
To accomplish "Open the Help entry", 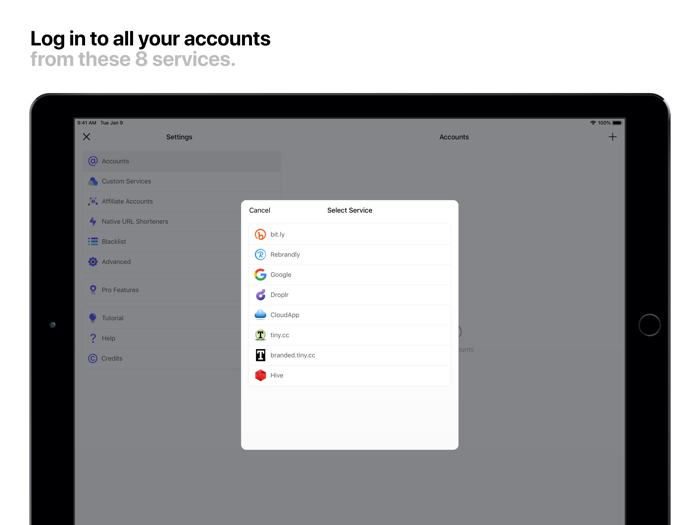I will (x=162, y=338).
